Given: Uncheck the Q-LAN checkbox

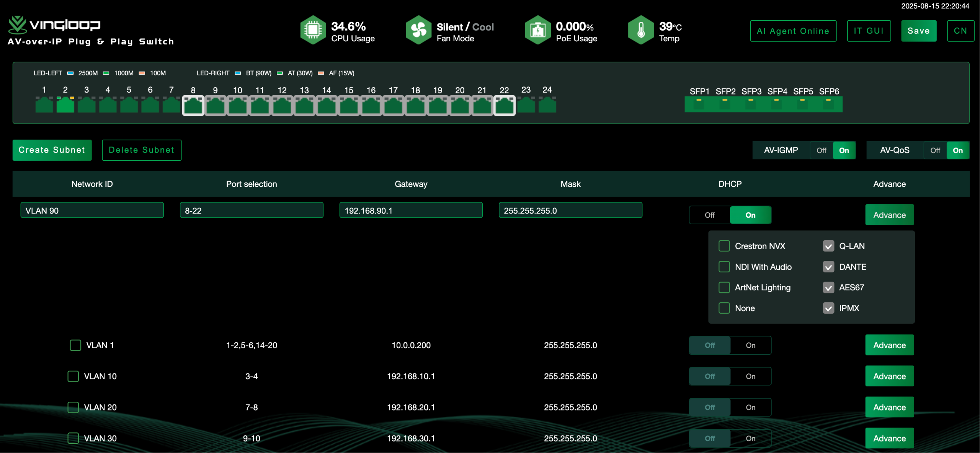Looking at the screenshot, I should [x=828, y=246].
